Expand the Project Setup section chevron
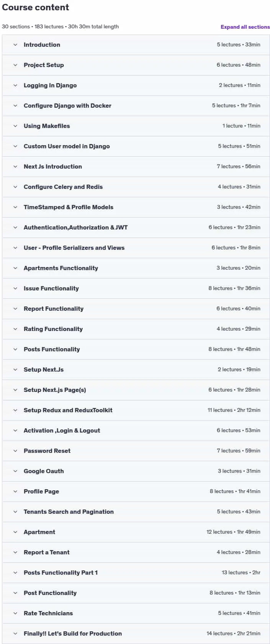The height and width of the screenshot is (644, 270). 15,65
